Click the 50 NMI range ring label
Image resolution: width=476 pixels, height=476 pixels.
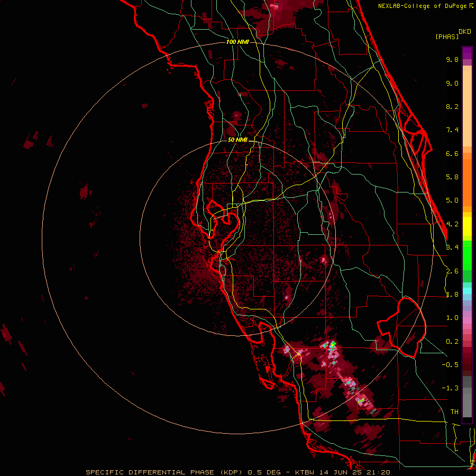(237, 140)
